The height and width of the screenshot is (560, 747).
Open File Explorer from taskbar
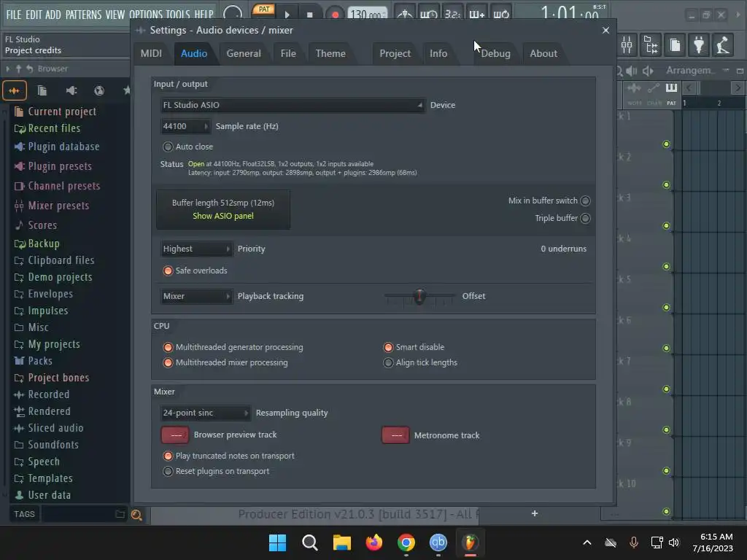click(341, 542)
